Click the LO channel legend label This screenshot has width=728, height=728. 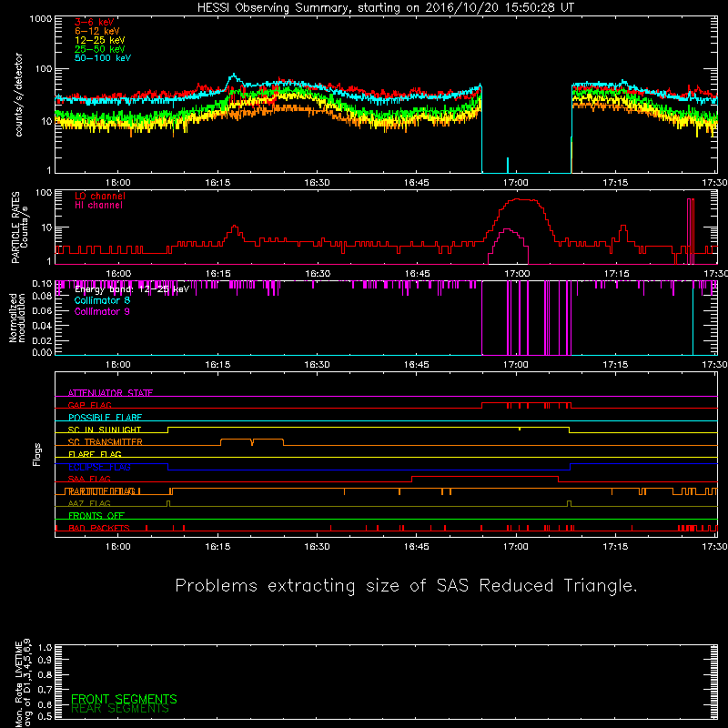point(100,196)
